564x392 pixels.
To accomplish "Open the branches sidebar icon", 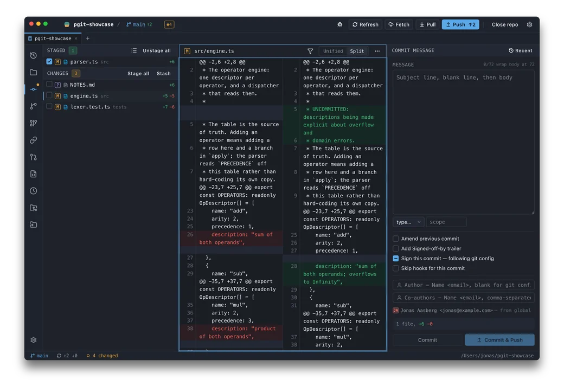I will [34, 106].
